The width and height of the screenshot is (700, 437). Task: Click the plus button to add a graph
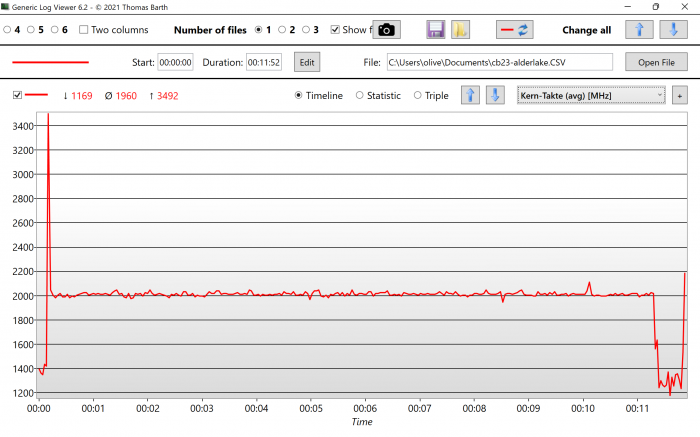pyautogui.click(x=680, y=96)
